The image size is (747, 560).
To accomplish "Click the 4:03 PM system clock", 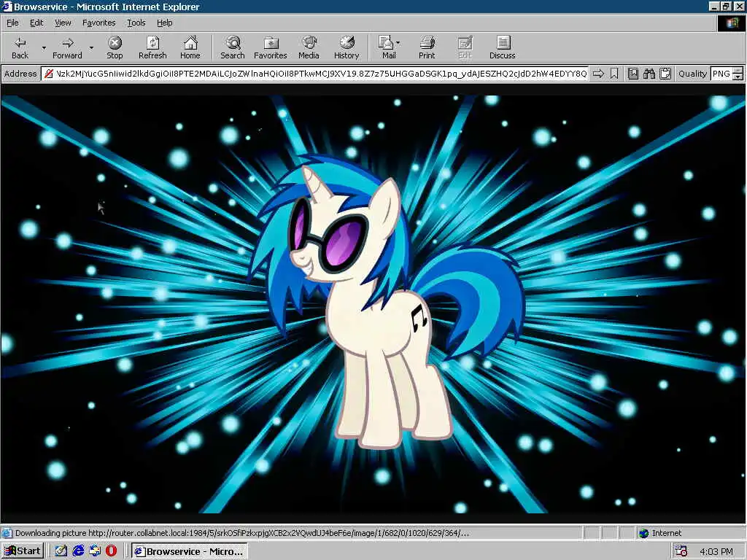I will 716,551.
